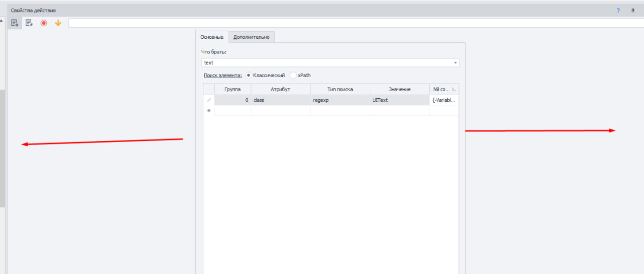Select the group cell with value 0
This screenshot has width=644, height=274.
coord(232,100)
